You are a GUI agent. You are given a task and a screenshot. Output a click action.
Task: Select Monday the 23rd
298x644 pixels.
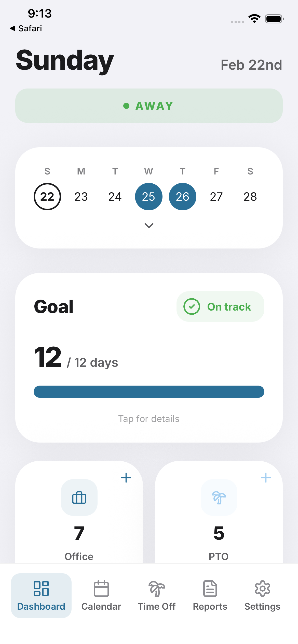81,197
